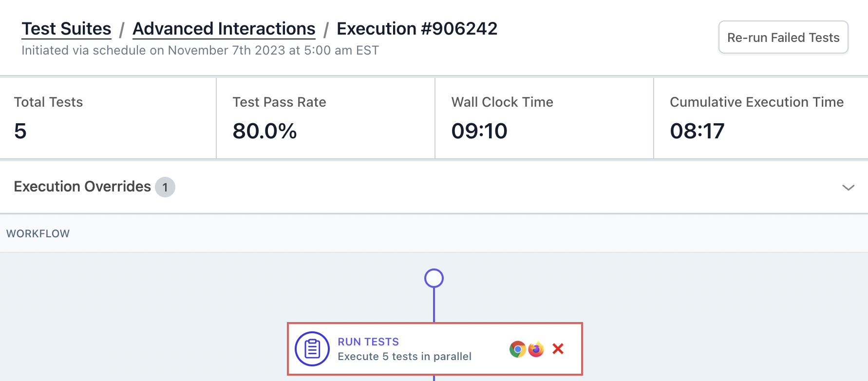
Task: Click the Firefox browser icon
Action: [x=536, y=349]
